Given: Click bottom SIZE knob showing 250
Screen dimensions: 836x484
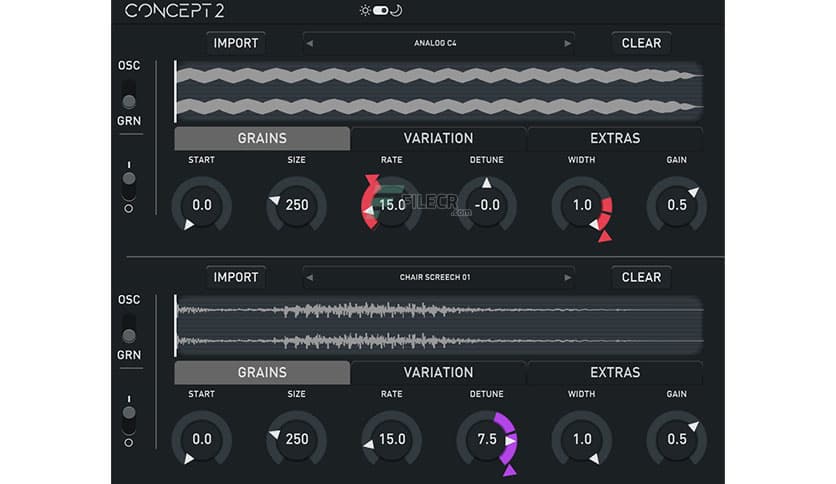Looking at the screenshot, I should click(x=296, y=439).
